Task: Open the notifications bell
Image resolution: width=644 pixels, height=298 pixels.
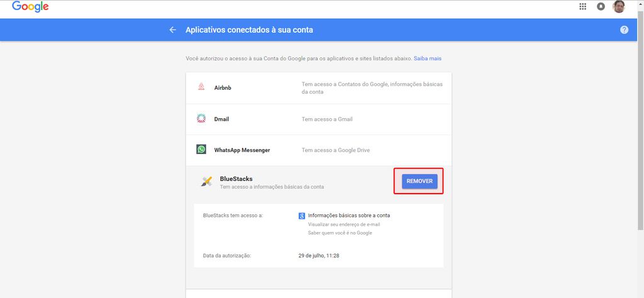Action: [x=601, y=6]
